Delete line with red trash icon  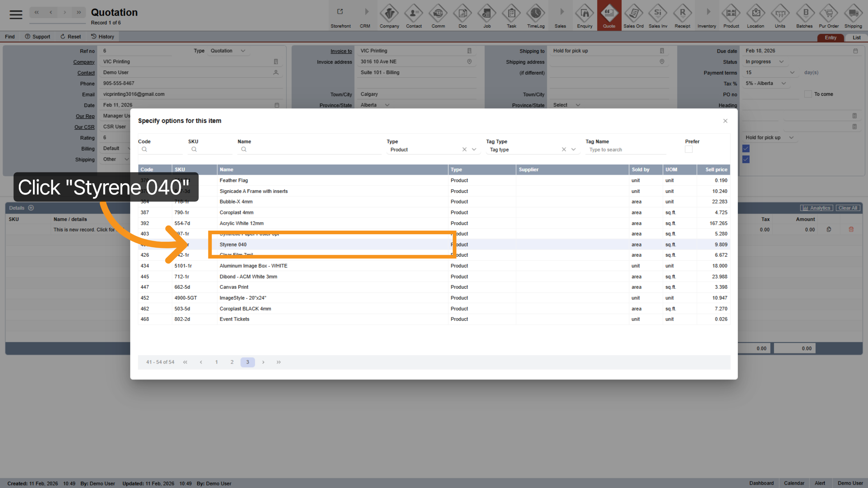coord(851,229)
